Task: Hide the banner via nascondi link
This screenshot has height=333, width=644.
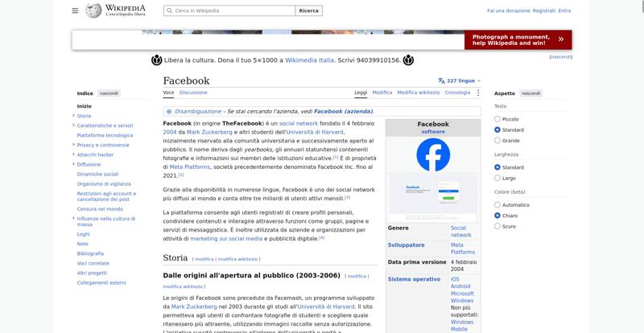Action: coord(560,57)
